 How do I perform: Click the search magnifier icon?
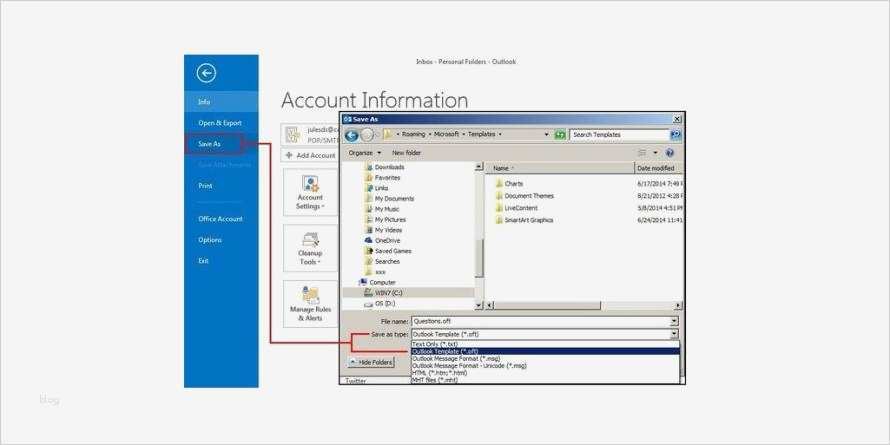click(675, 135)
